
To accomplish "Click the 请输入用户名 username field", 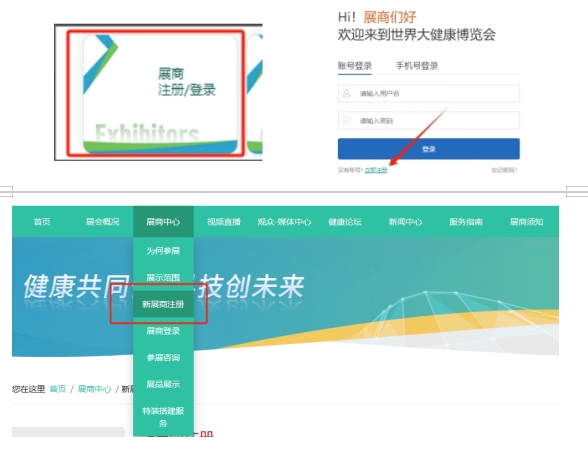I will [429, 93].
